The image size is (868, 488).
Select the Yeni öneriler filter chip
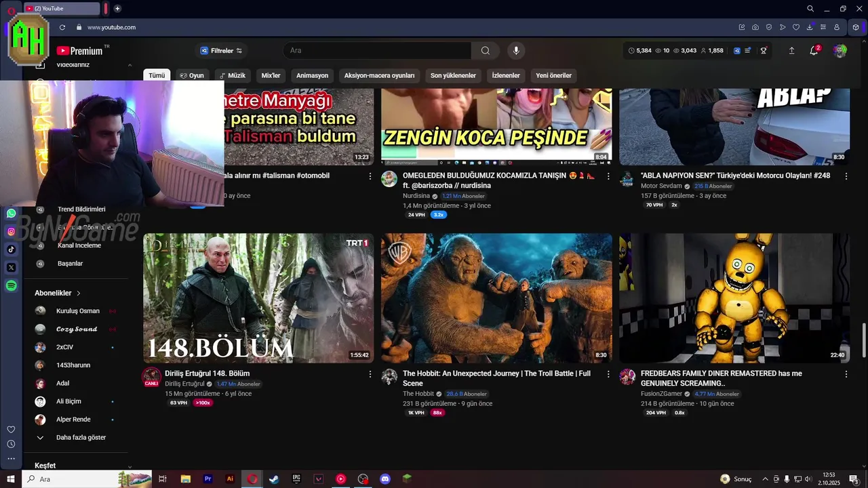coord(553,75)
